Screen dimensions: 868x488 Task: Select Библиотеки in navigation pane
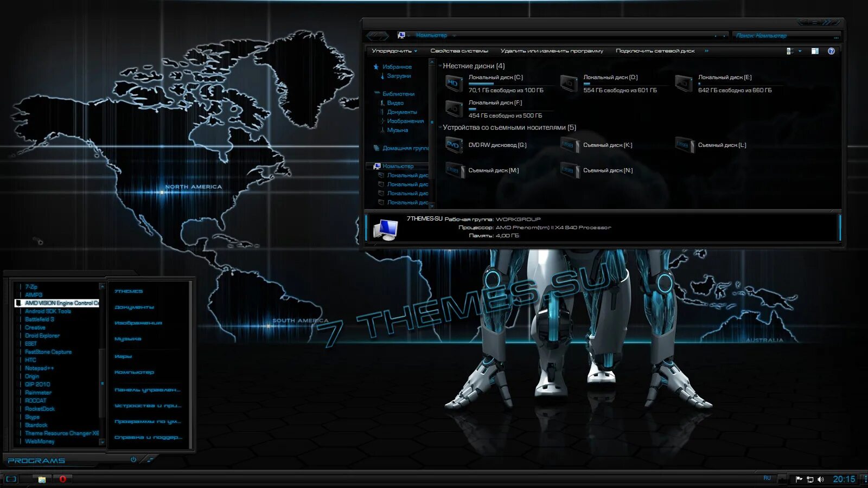click(x=398, y=94)
